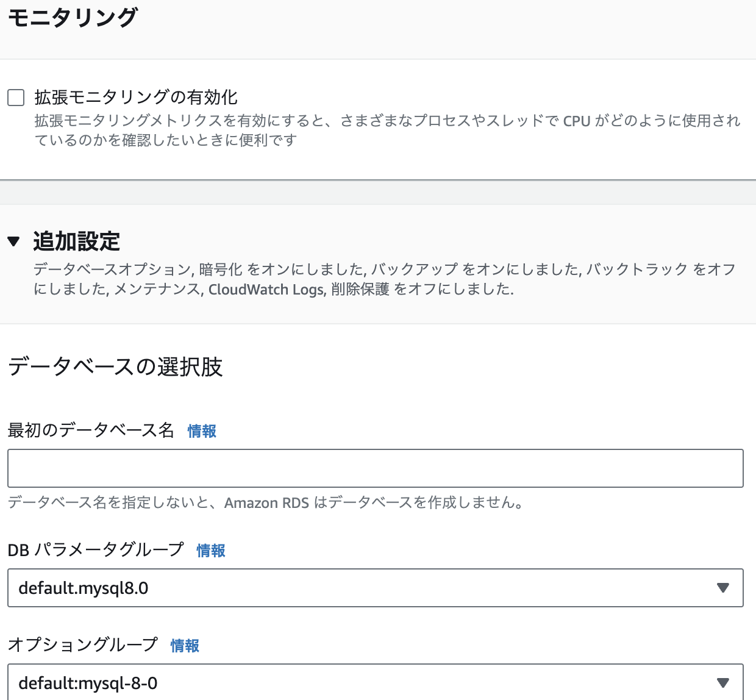
Task: Click the モニタリング section heading
Action: [73, 17]
